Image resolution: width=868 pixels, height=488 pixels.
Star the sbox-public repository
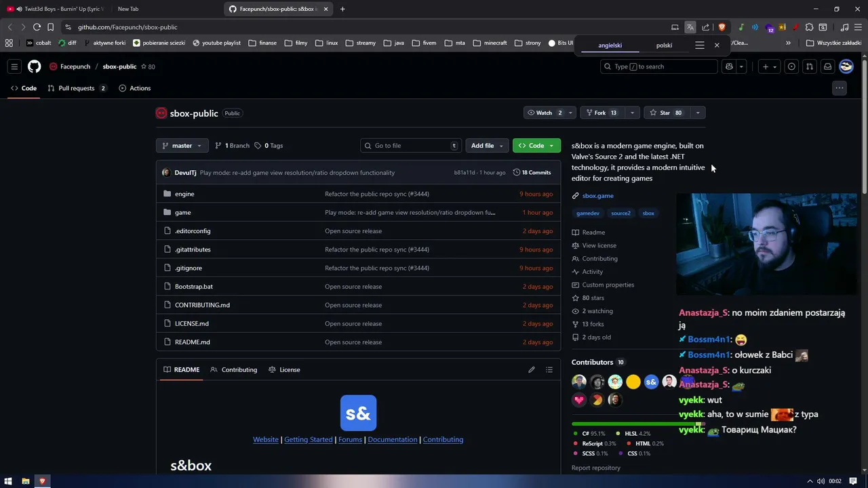pos(667,113)
